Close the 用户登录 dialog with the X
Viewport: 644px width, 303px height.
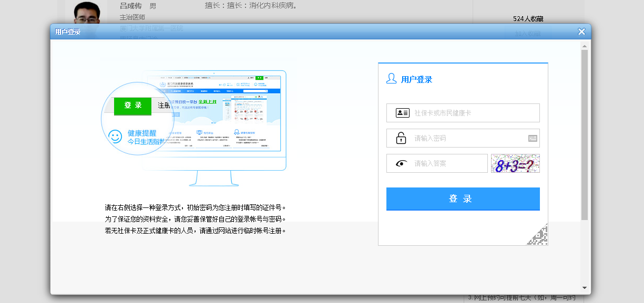[x=581, y=32]
